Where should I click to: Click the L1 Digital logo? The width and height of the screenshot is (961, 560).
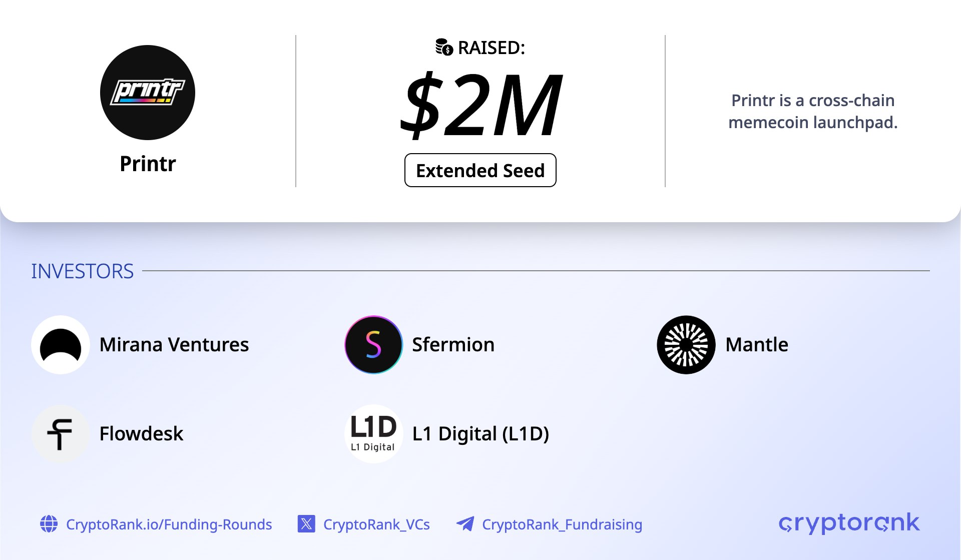373,434
